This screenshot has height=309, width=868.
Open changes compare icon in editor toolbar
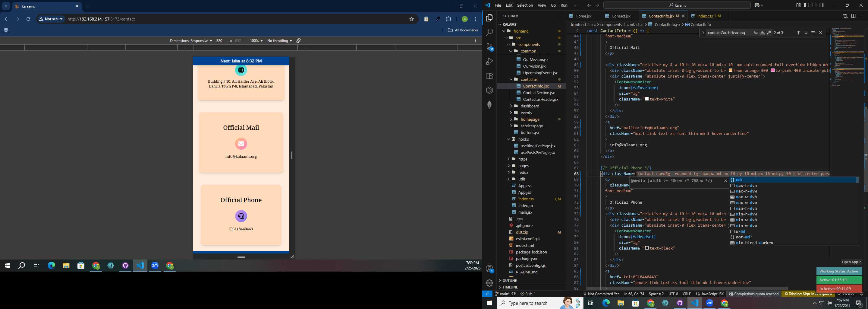coord(845,16)
